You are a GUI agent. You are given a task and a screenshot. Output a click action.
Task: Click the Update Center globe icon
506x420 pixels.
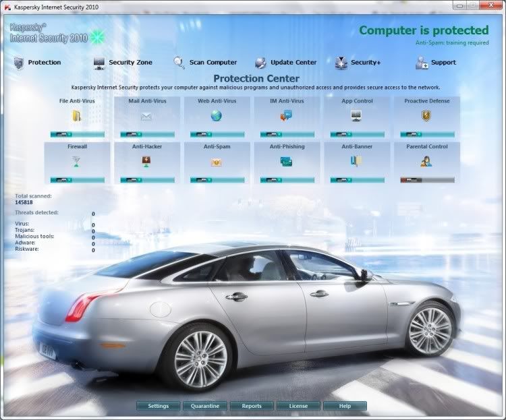260,63
